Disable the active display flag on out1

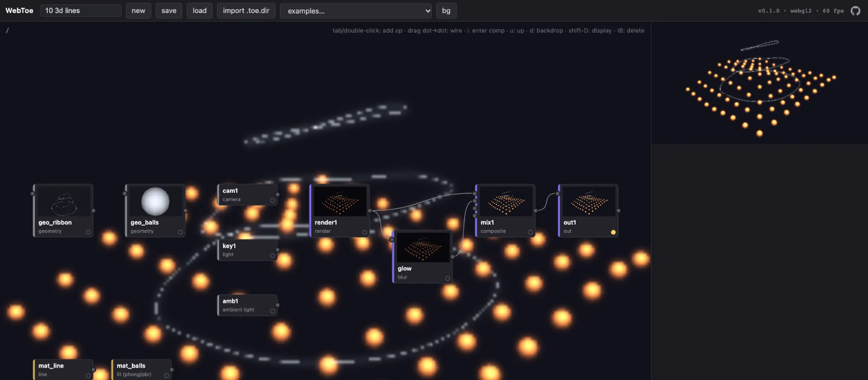pos(613,232)
